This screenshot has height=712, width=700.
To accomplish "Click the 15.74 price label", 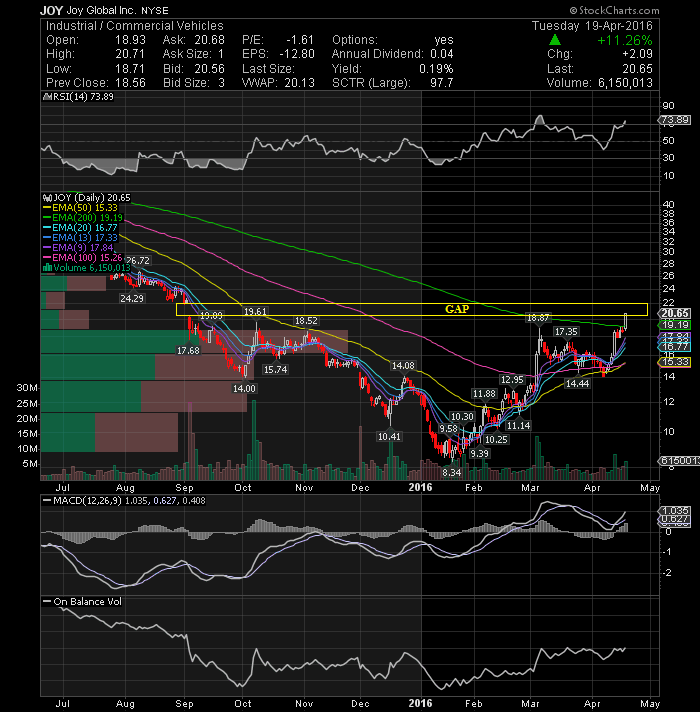I will click(x=275, y=370).
